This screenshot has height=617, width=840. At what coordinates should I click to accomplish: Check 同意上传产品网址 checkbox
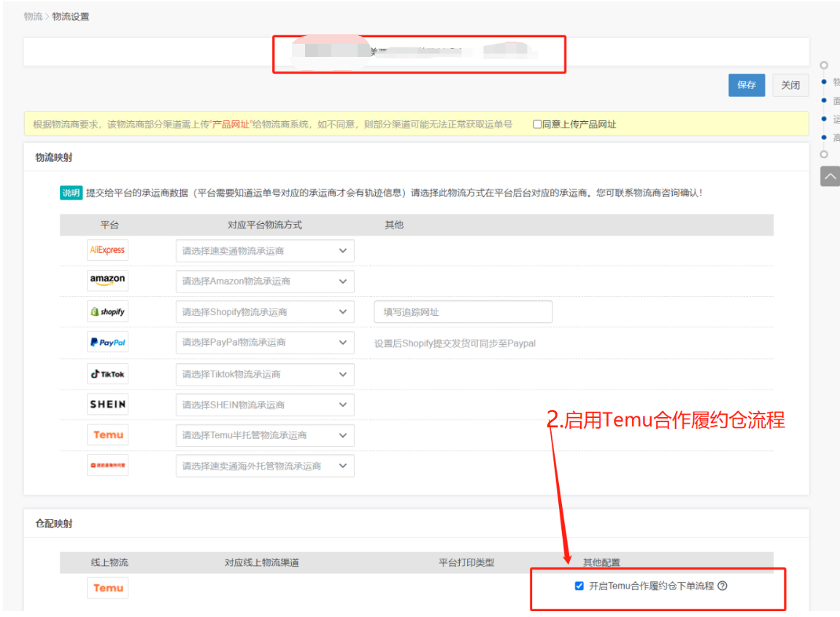pyautogui.click(x=537, y=124)
